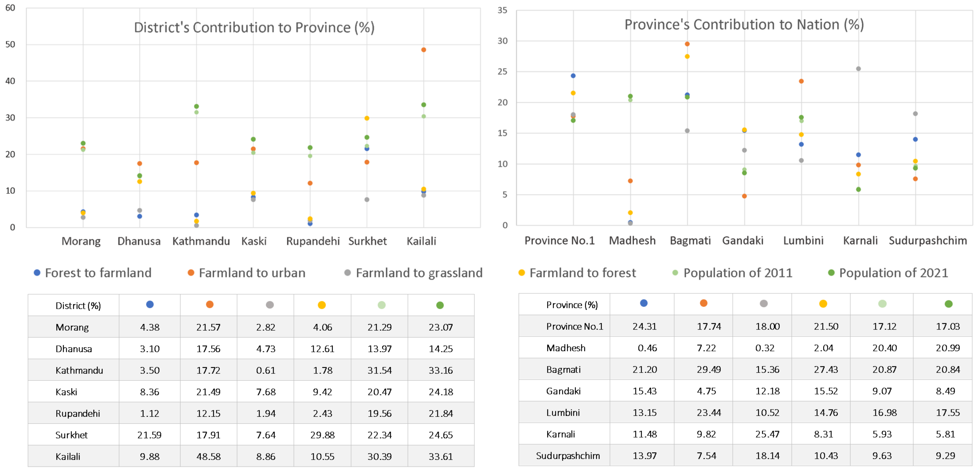This screenshot has width=980, height=472.
Task: Click the Province's Contribution to Nation chart title
Action: [x=744, y=25]
